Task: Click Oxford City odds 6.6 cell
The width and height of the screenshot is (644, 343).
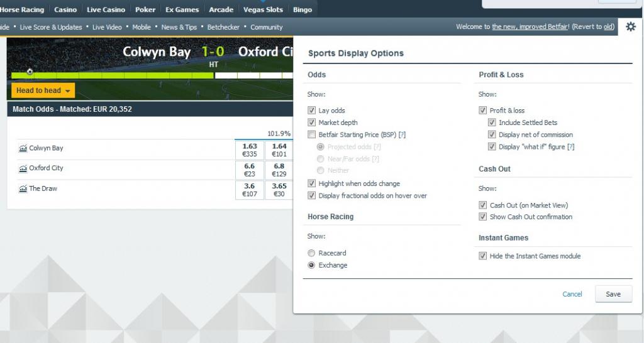Action: point(249,170)
